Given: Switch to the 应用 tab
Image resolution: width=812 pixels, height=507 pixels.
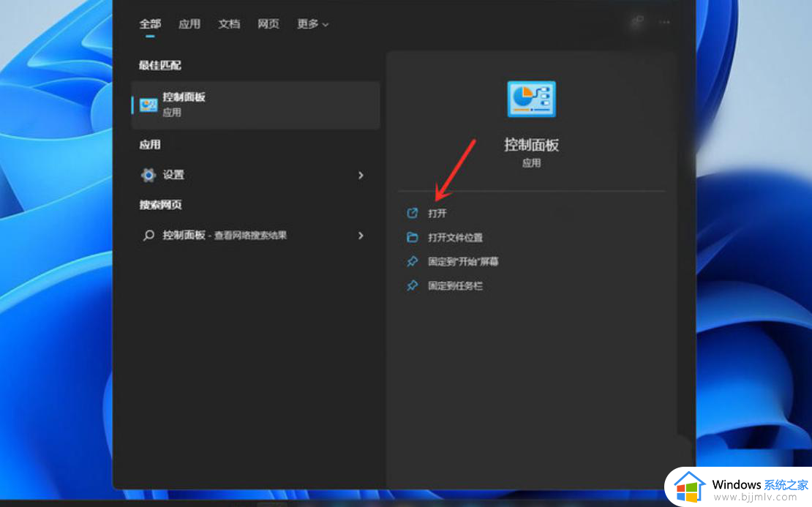Looking at the screenshot, I should coord(189,24).
